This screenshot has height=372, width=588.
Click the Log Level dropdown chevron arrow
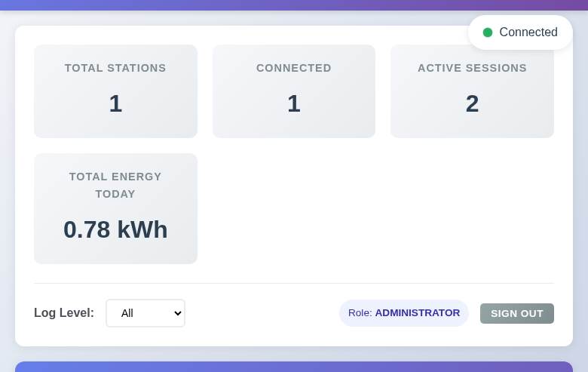tap(178, 313)
